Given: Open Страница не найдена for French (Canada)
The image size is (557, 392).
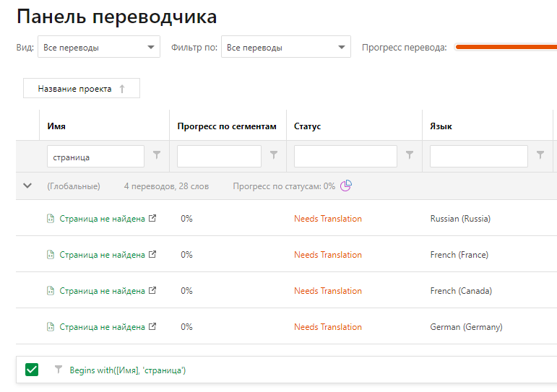Looking at the screenshot, I should click(102, 291).
